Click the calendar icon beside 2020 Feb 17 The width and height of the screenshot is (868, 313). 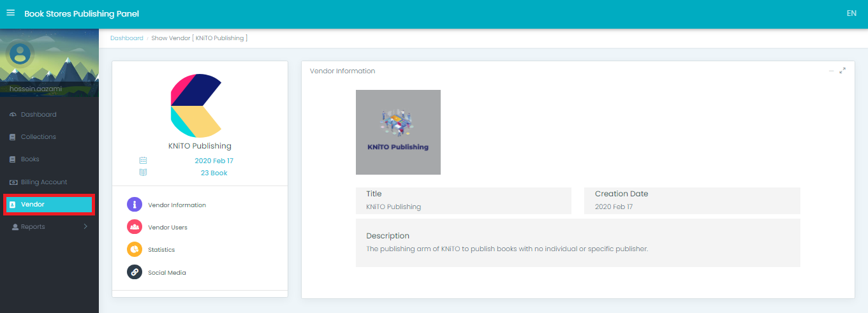[x=143, y=161]
